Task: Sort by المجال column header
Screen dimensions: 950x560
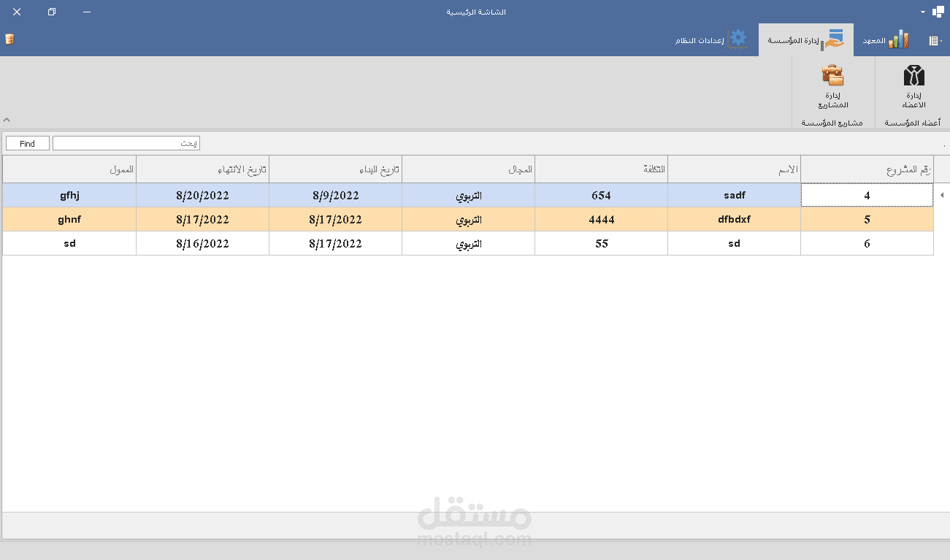Action: click(469, 169)
